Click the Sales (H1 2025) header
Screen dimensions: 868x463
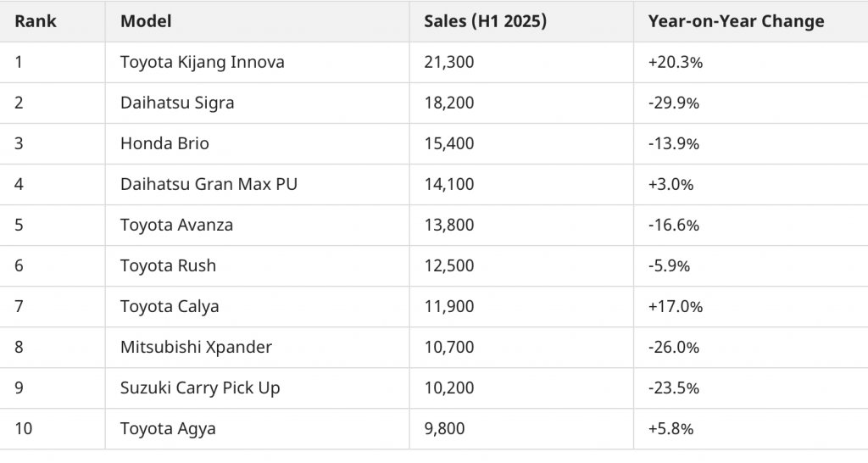pos(485,21)
